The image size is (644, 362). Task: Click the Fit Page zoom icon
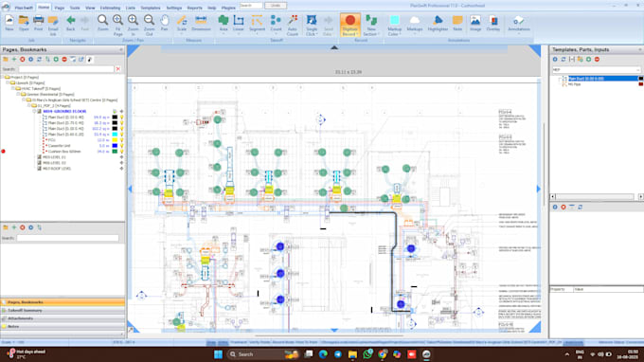point(117,20)
